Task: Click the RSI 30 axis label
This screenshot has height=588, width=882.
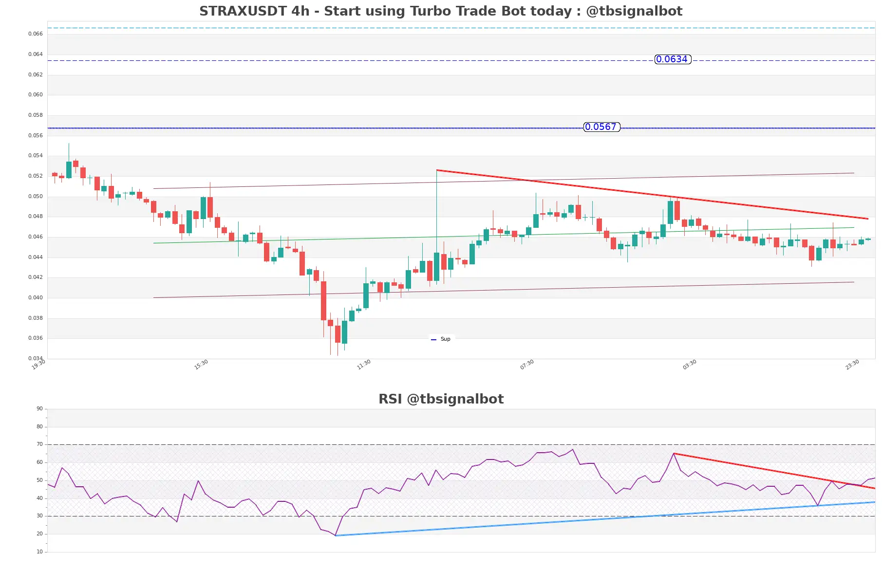Action: pos(39,516)
